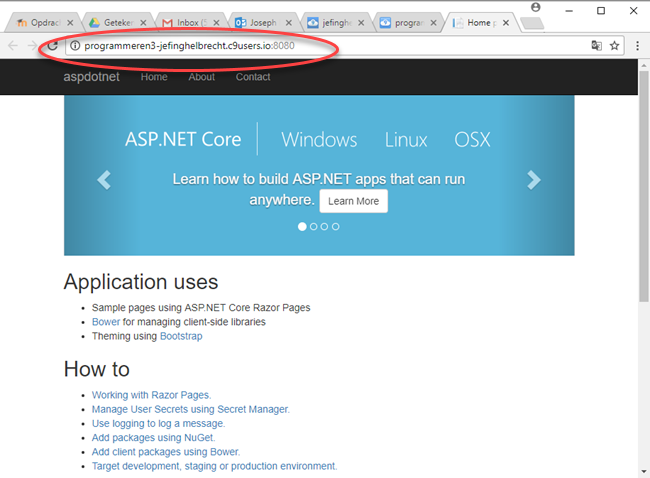Open Chrome three-dot menu
The width and height of the screenshot is (650, 478).
tap(638, 46)
